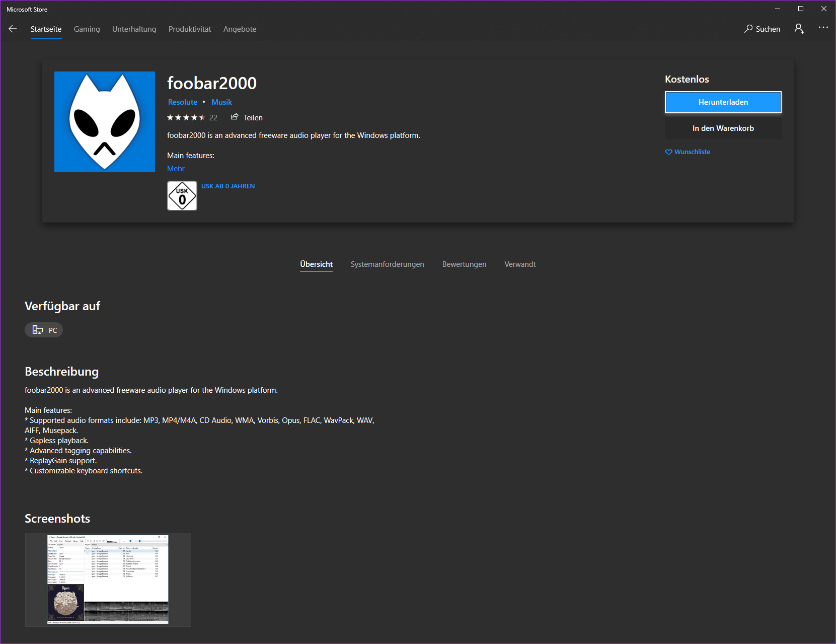Click the USK 0 rating badge
This screenshot has height=644, width=836.
182,196
